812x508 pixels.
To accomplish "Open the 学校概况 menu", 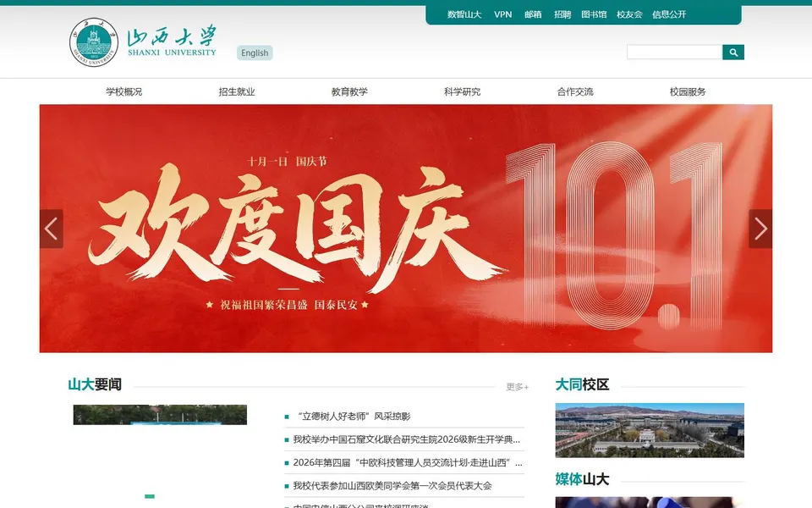I will click(x=124, y=91).
